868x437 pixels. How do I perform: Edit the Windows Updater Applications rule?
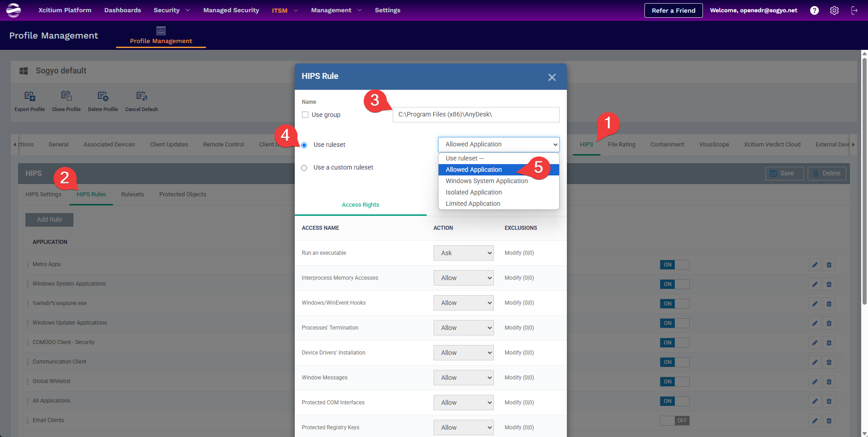coord(815,323)
